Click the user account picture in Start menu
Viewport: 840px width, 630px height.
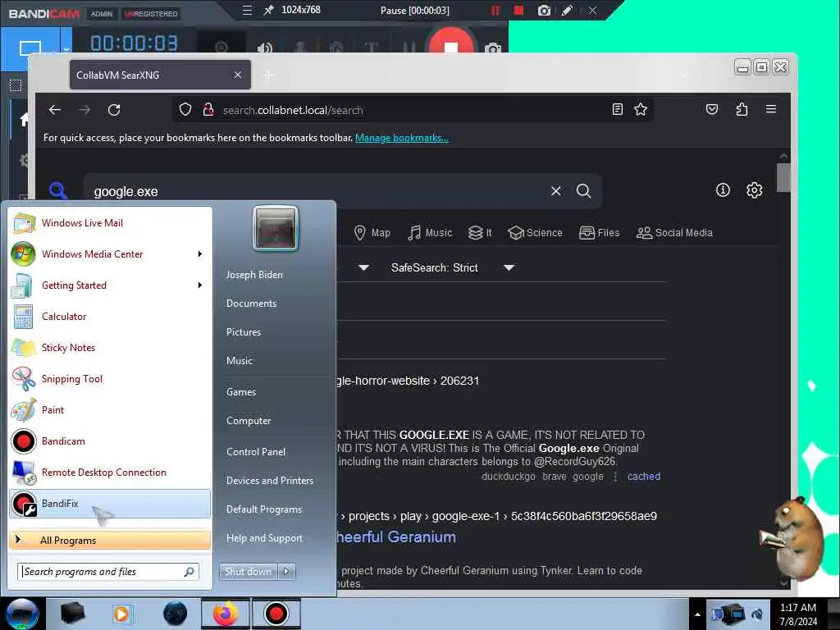point(276,228)
